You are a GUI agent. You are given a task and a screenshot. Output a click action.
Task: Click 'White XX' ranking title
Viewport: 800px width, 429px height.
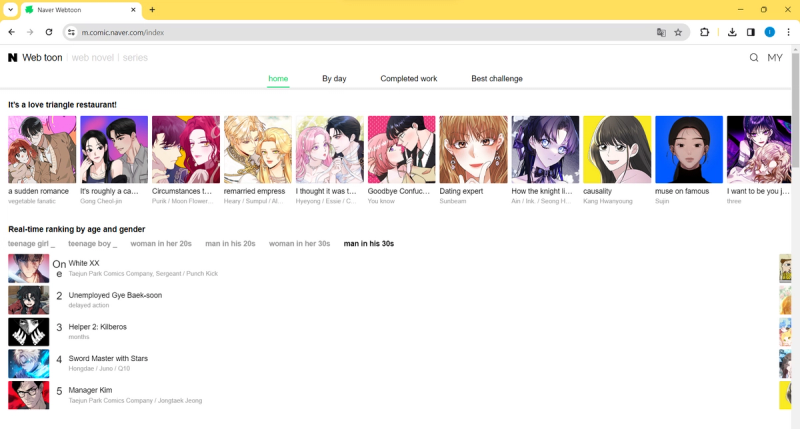click(x=84, y=263)
